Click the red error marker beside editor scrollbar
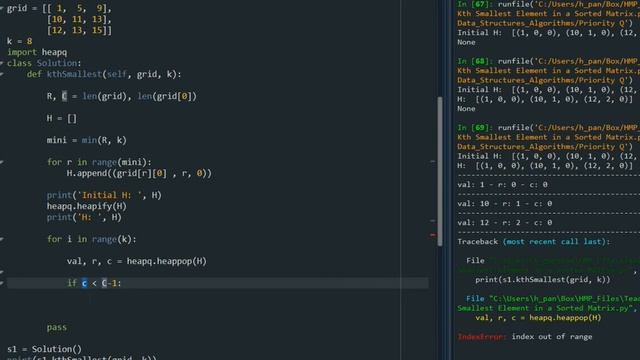640x360 pixels. [433, 235]
